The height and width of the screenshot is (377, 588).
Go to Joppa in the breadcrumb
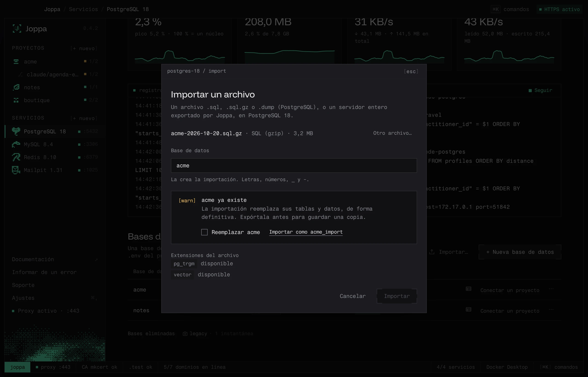point(52,9)
